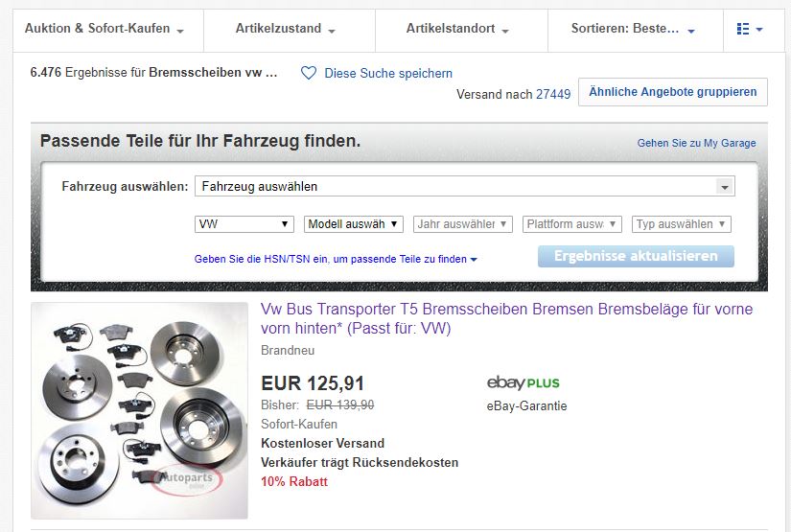Click the eBay Plus logo
The width and height of the screenshot is (791, 532).
coord(523,382)
